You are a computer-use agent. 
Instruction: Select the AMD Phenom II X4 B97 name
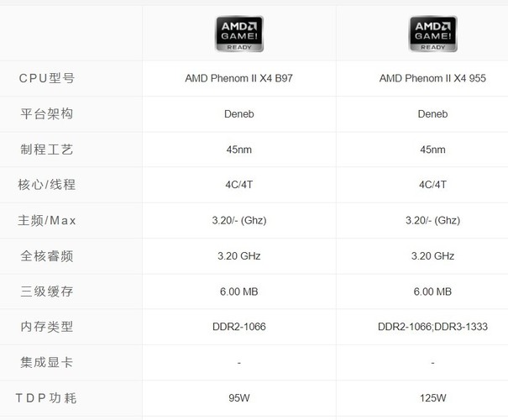238,78
